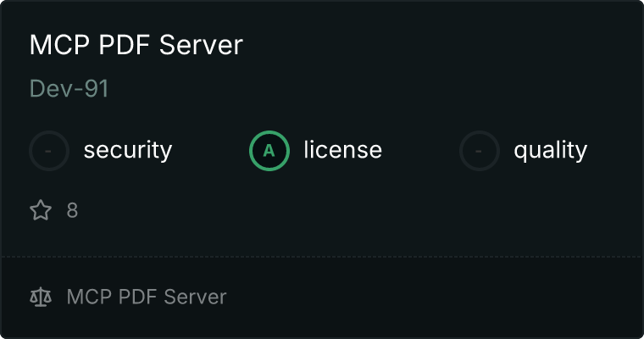Viewport: 644px width, 339px height.
Task: Click the gap between security and license badges
Action: [210, 151]
